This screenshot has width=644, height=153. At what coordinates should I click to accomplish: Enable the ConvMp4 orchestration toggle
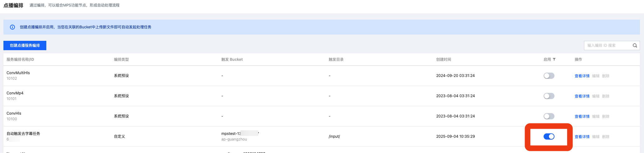[x=549, y=96]
